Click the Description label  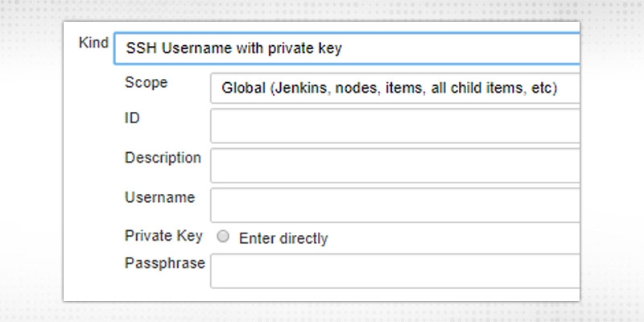(163, 157)
